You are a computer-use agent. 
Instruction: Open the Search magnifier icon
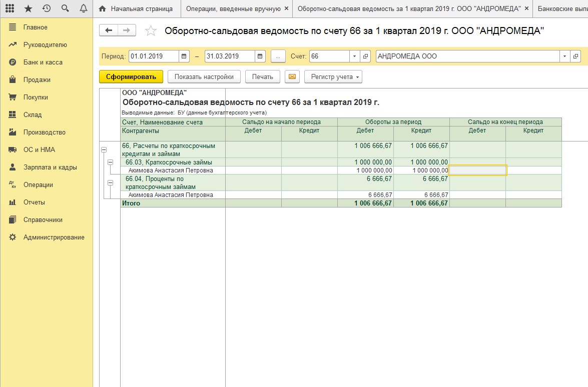point(65,8)
